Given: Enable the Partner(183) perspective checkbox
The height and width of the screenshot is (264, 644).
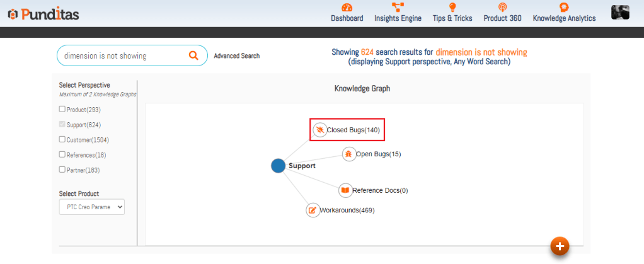Looking at the screenshot, I should (x=62, y=169).
